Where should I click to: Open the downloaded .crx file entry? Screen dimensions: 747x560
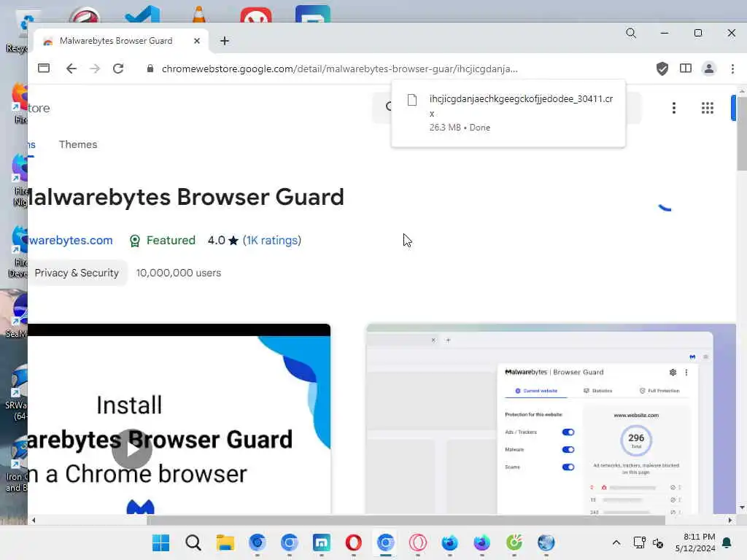click(x=508, y=113)
